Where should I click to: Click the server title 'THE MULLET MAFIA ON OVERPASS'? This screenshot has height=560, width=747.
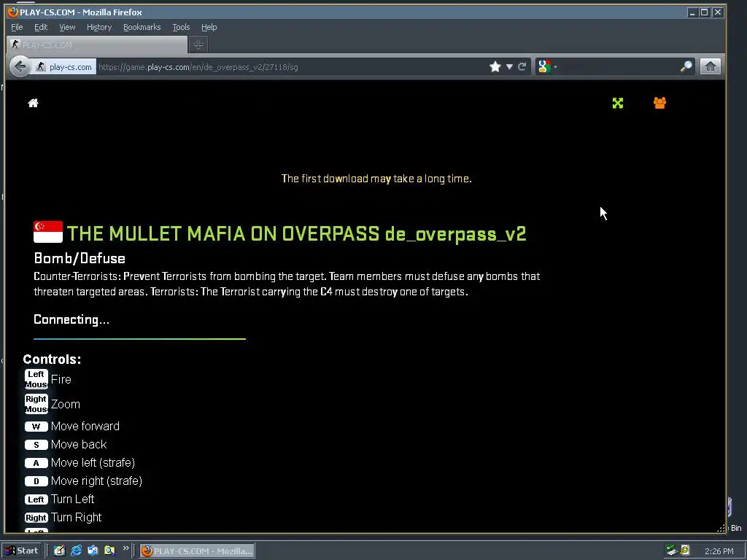(x=223, y=233)
